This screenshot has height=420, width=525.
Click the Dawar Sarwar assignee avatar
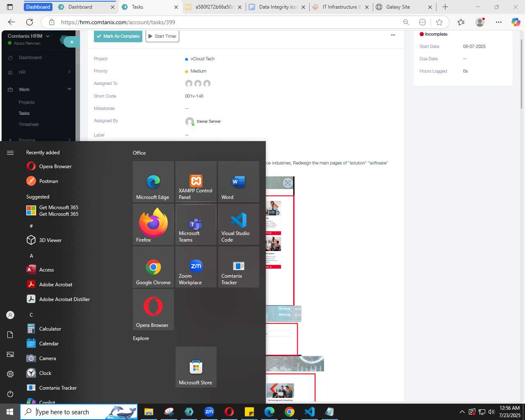point(189,121)
